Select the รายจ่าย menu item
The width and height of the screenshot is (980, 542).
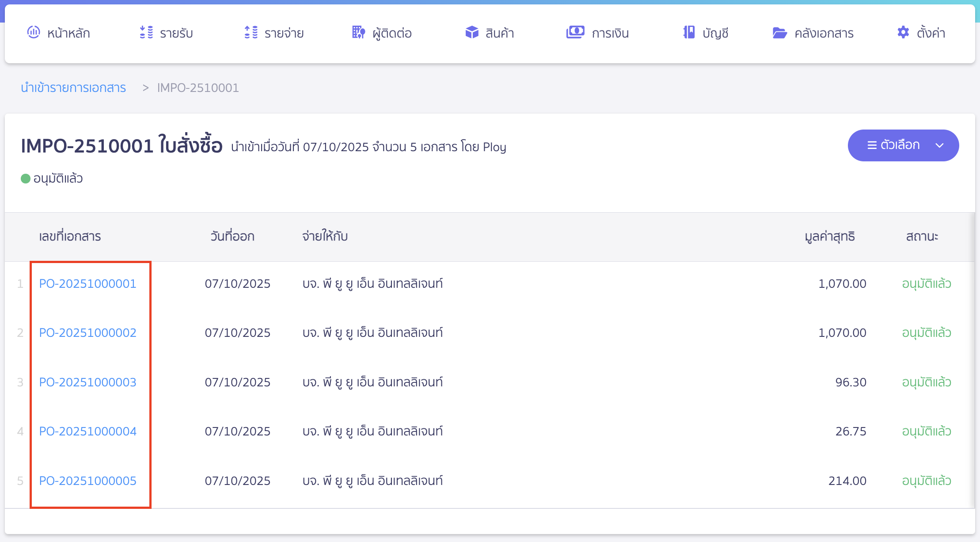point(284,33)
